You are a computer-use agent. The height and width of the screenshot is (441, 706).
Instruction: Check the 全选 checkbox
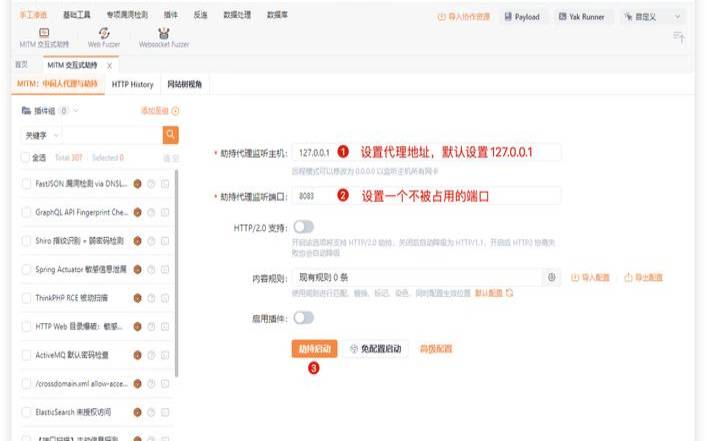pyautogui.click(x=26, y=157)
